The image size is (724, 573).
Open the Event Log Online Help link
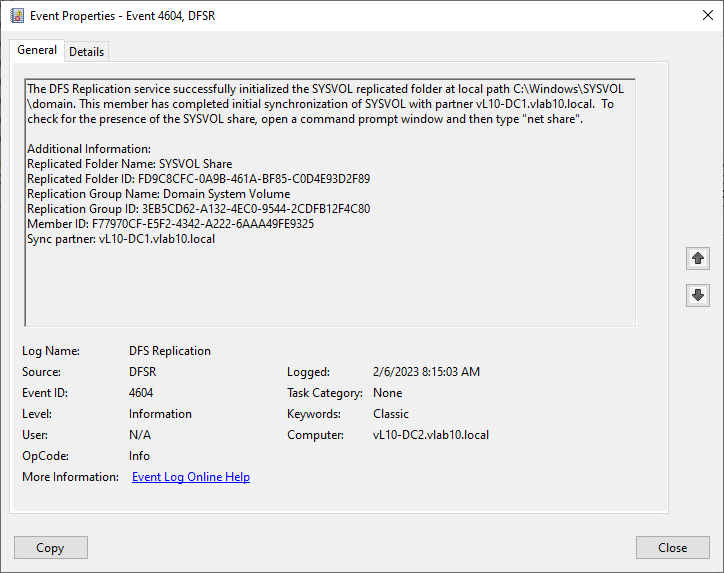point(191,477)
